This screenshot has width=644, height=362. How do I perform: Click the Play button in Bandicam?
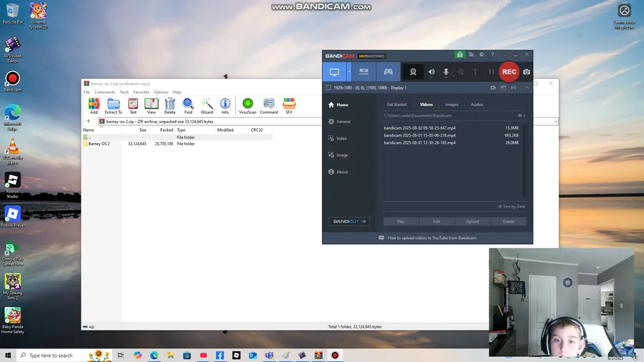[x=401, y=221]
